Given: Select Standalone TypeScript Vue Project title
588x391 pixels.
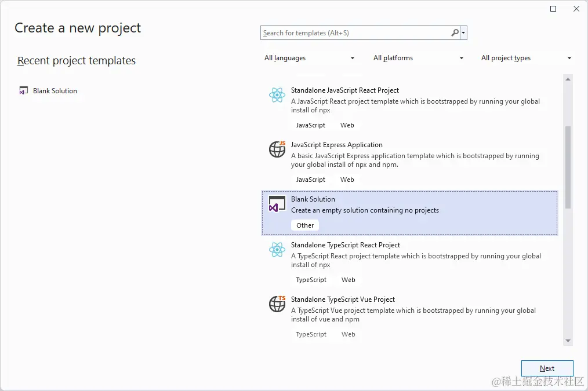Looking at the screenshot, I should coord(343,299).
